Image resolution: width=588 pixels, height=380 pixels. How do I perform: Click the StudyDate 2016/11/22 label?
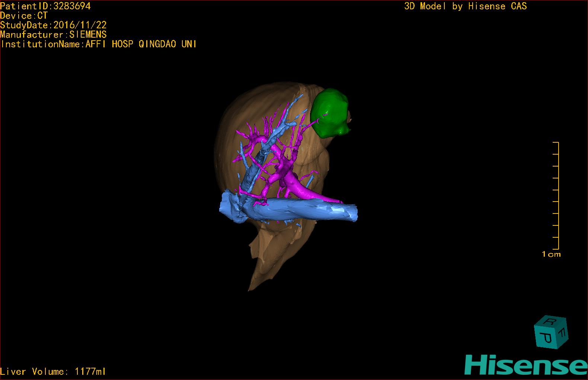(x=53, y=25)
